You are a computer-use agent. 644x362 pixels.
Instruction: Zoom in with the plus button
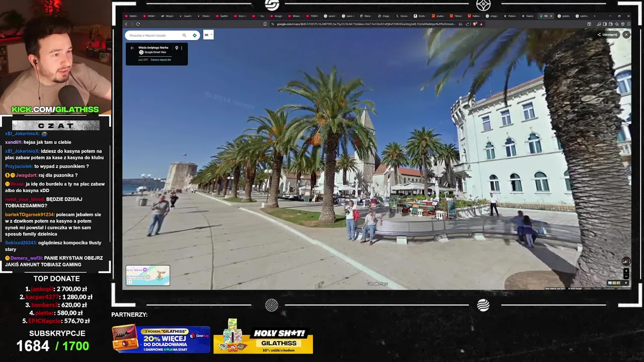[x=626, y=271]
